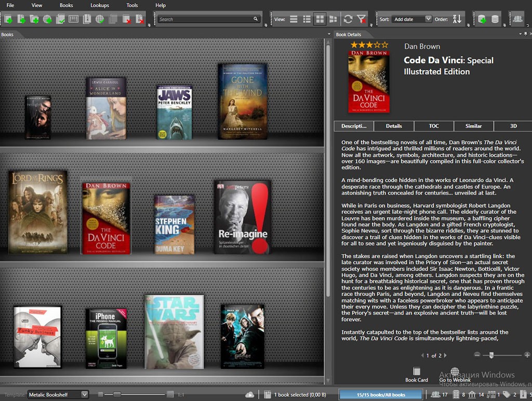Delete book icon with red X
The image size is (532, 401).
pos(126,19)
